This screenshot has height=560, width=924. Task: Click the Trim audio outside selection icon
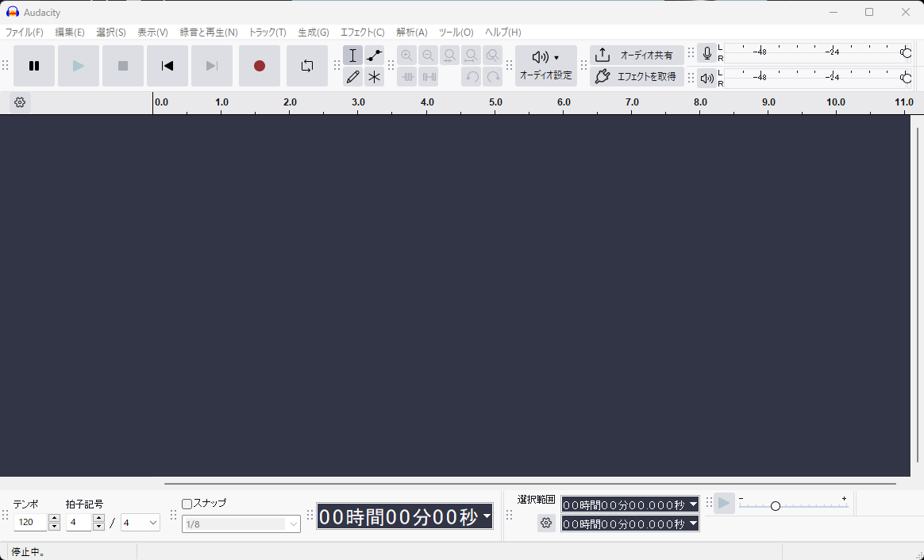click(x=406, y=77)
